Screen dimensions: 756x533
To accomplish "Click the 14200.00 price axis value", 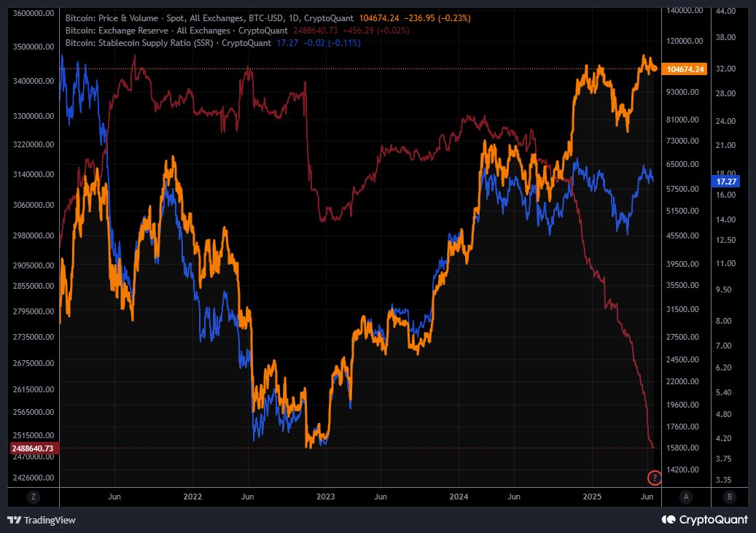I will pos(682,470).
